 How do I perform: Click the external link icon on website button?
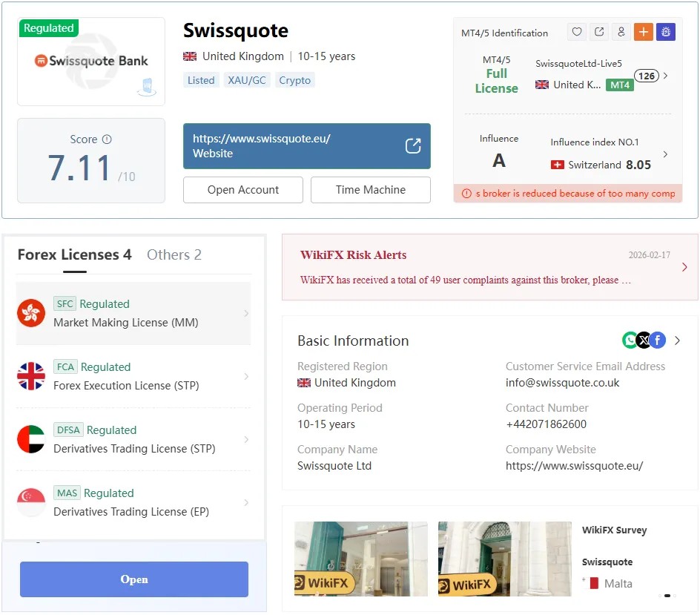tap(413, 146)
